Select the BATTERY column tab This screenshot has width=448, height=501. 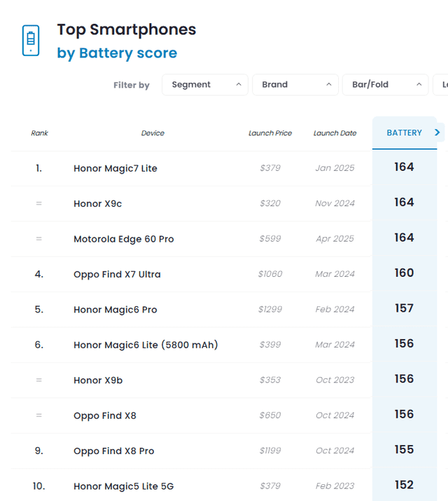[x=405, y=132]
